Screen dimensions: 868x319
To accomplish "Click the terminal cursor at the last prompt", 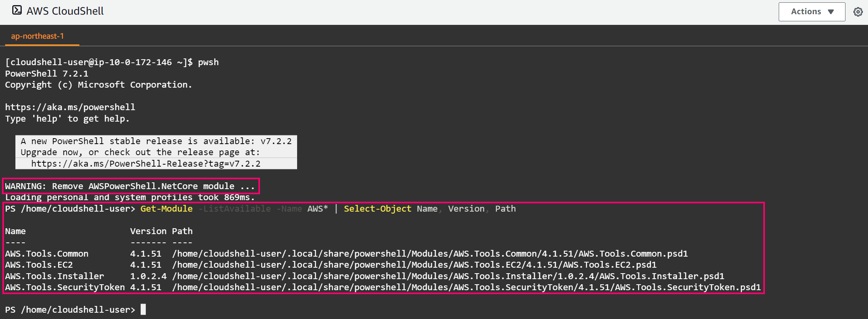I will click(x=143, y=310).
